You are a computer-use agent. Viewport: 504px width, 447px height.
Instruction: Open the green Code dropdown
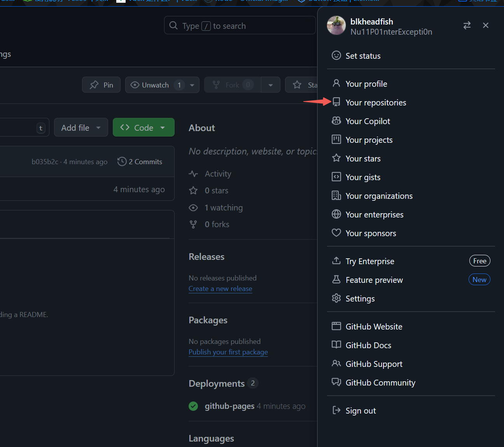click(x=143, y=128)
